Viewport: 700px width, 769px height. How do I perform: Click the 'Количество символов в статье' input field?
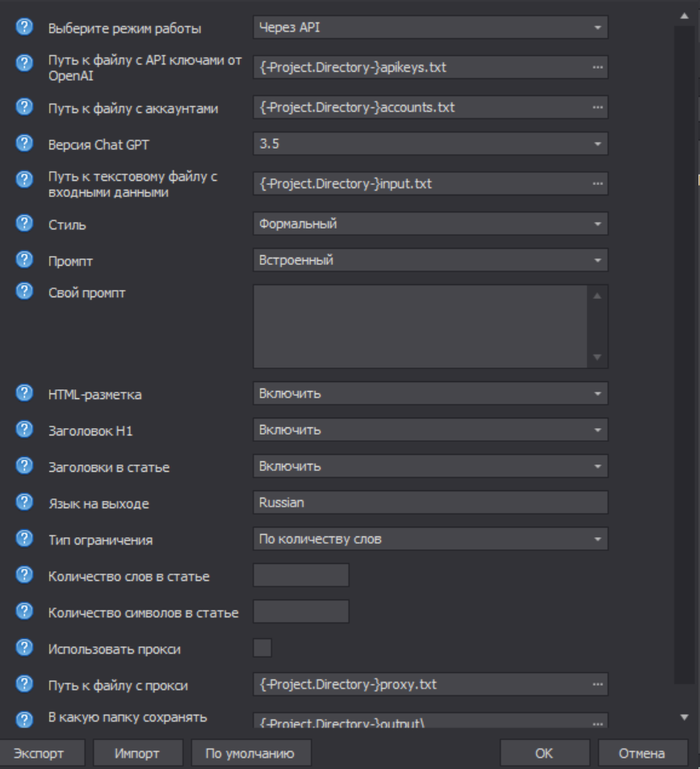301,611
